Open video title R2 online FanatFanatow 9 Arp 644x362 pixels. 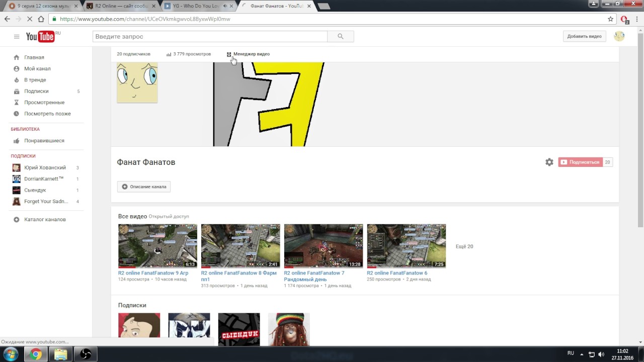[x=153, y=273]
